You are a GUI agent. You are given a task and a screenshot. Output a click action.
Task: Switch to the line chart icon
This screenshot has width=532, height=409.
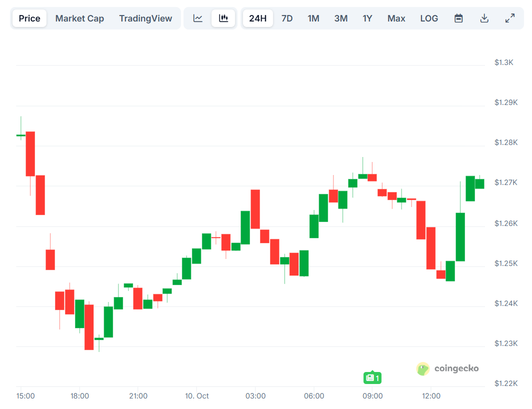[x=198, y=18]
